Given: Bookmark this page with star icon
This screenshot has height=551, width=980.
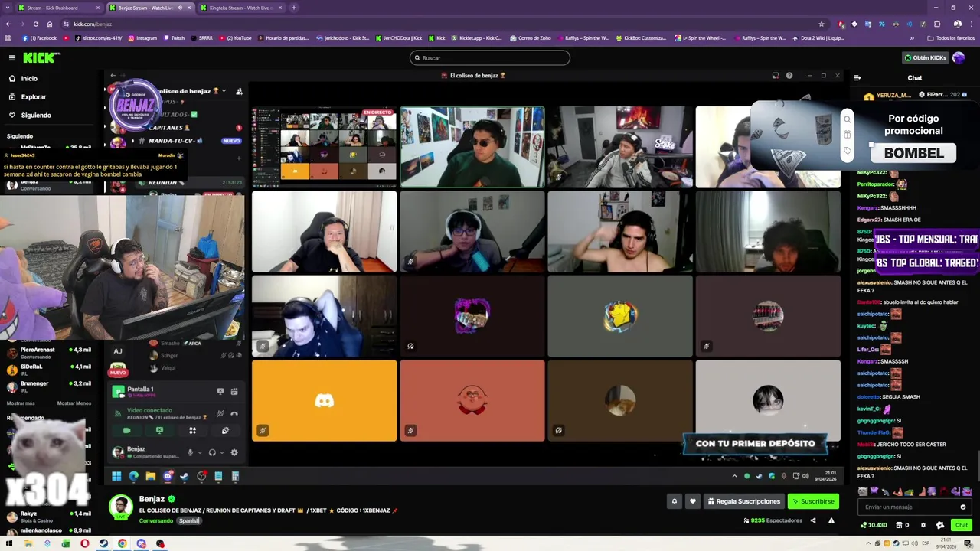Looking at the screenshot, I should 822,24.
